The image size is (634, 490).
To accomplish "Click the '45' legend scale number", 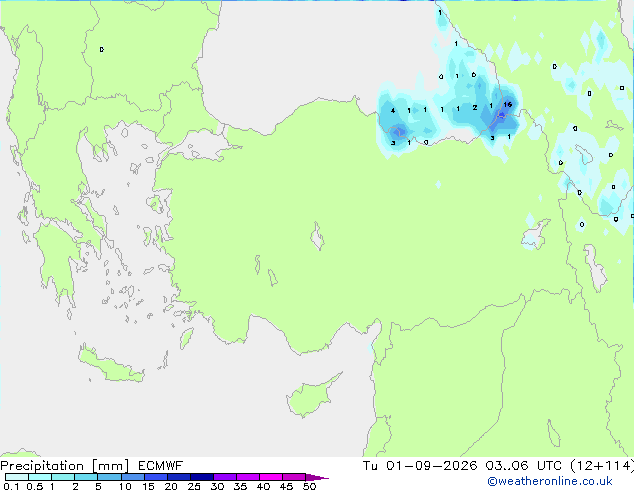I will pos(286,486).
